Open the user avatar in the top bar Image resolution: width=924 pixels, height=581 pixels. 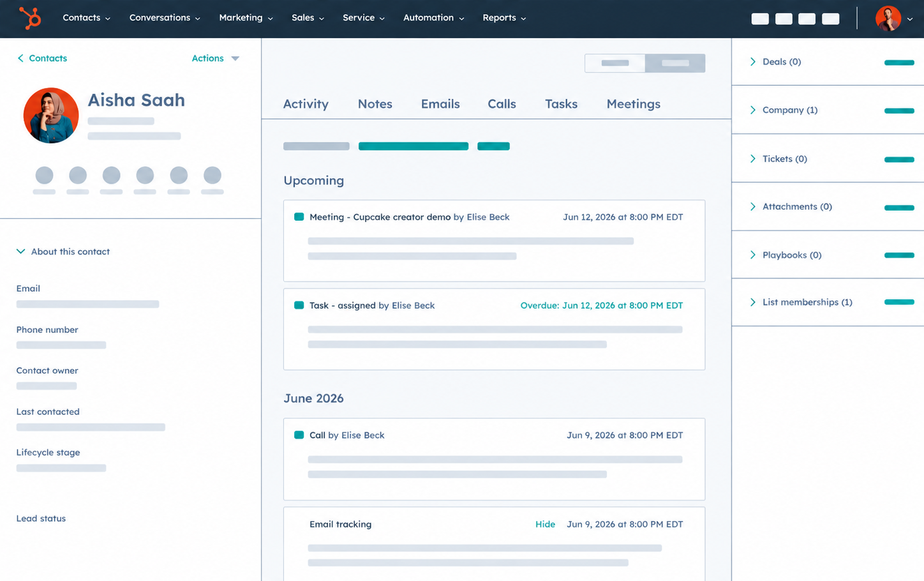888,19
